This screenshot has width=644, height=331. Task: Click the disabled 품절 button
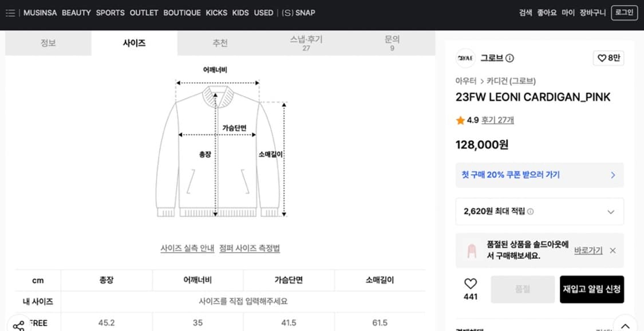[x=523, y=289]
